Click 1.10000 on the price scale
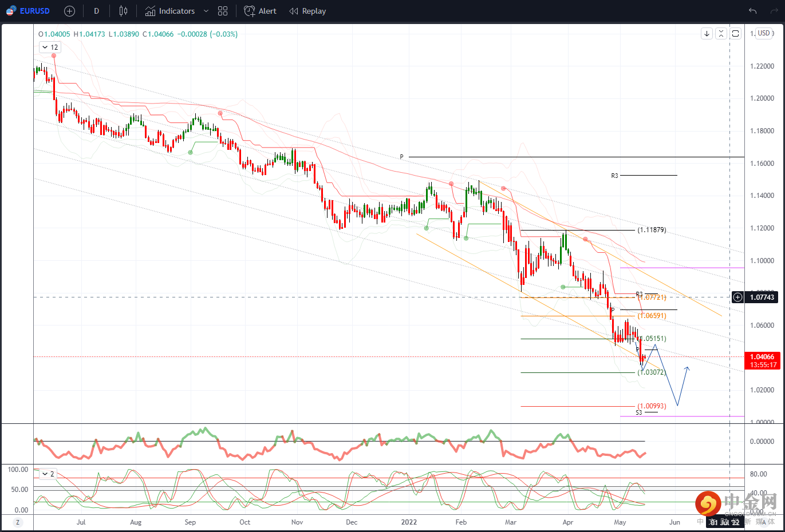Screen dimensions: 785x532 [x=762, y=261]
